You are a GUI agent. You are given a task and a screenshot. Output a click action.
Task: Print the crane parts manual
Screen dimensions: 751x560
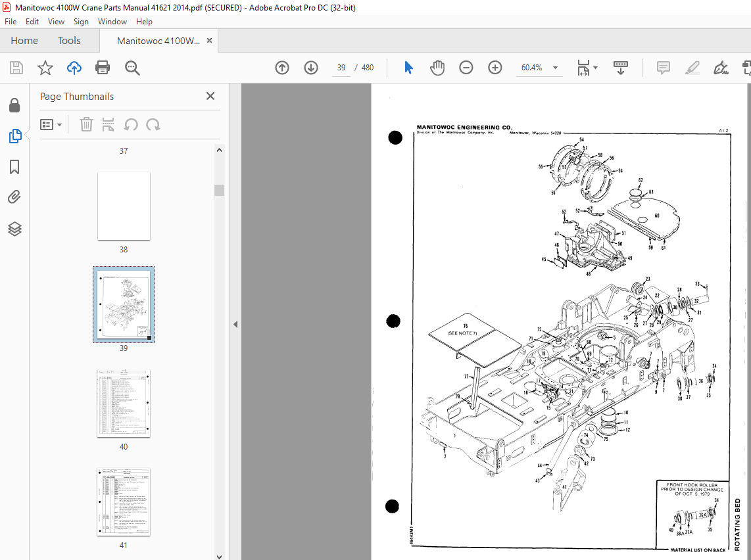point(104,67)
